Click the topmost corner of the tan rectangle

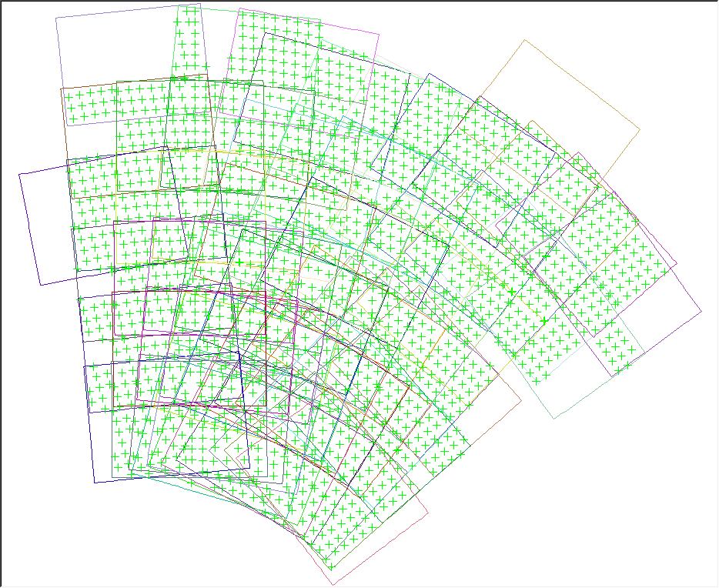tap(526, 40)
